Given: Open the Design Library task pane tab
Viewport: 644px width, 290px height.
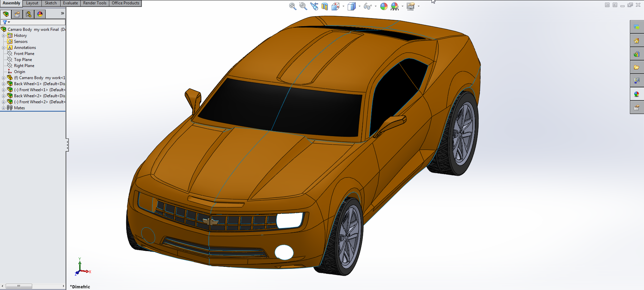Looking at the screenshot, I should click(637, 54).
